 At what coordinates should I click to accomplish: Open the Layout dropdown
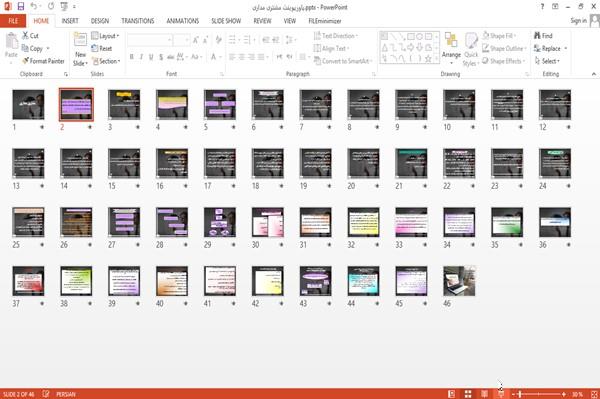(105, 36)
